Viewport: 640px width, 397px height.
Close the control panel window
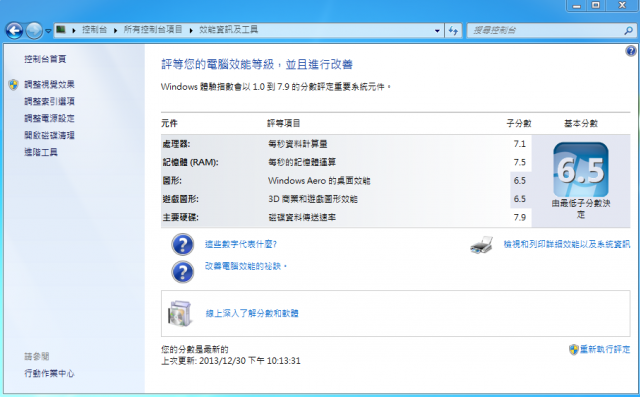622,5
